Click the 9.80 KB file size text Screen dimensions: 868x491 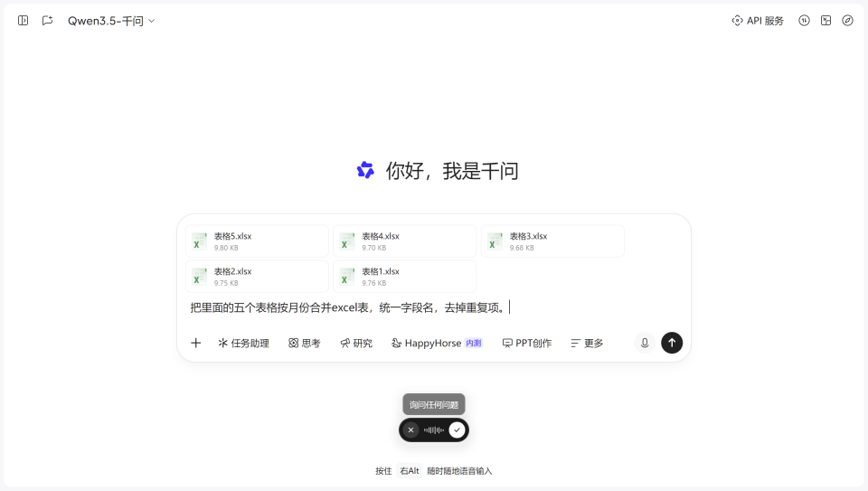[226, 248]
